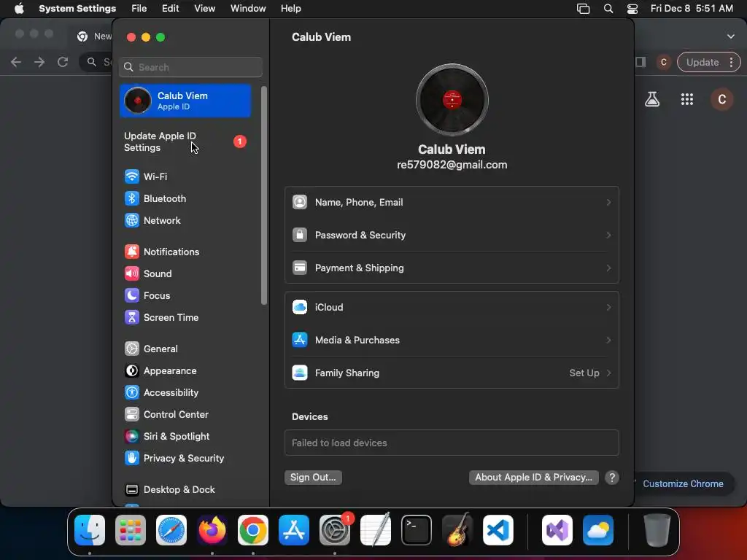Open App Store from the Dock
Viewport: 747px width, 560px height.
tap(294, 530)
